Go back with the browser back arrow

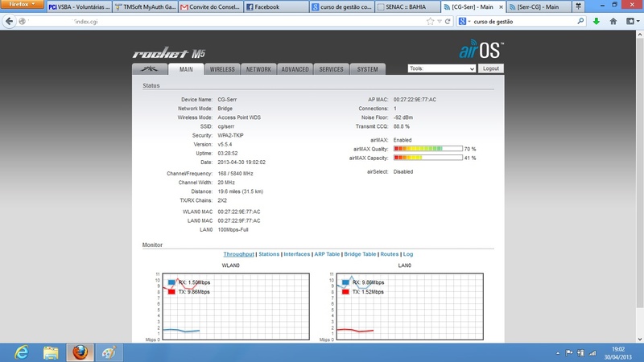click(9, 22)
